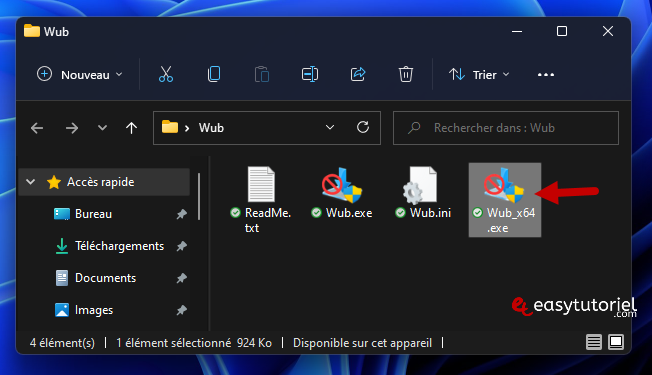This screenshot has height=375, width=652.
Task: Click the pin icon beside Images
Action: pos(181,310)
